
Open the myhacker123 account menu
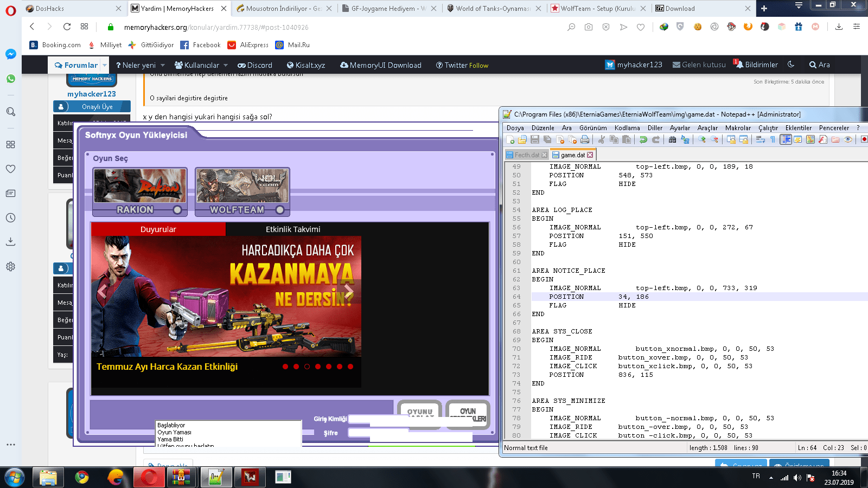click(x=634, y=65)
